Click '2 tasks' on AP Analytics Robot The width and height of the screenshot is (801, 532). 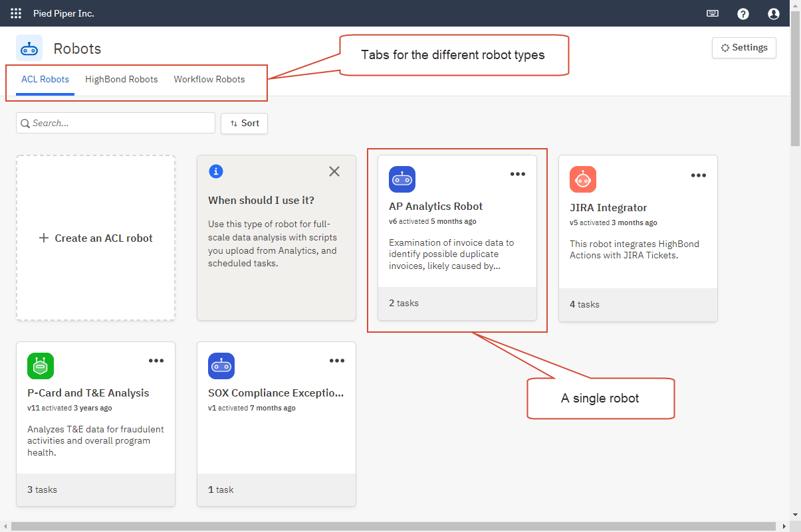click(x=404, y=303)
